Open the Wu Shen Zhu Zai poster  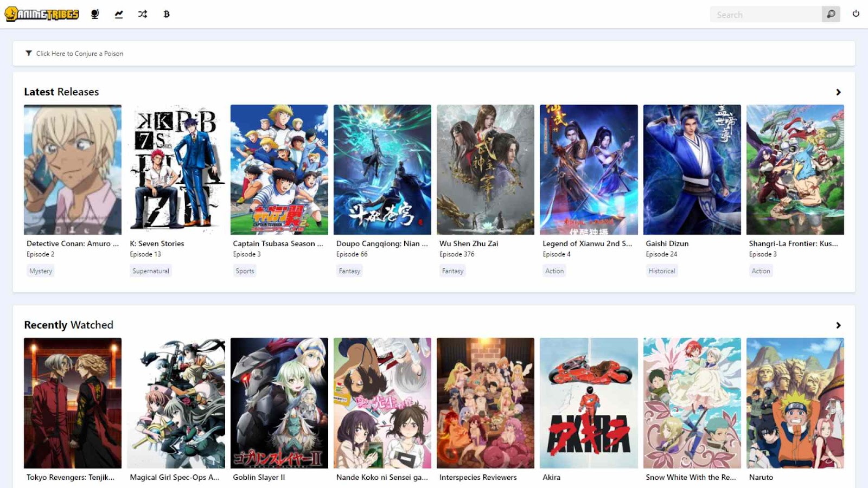point(486,170)
